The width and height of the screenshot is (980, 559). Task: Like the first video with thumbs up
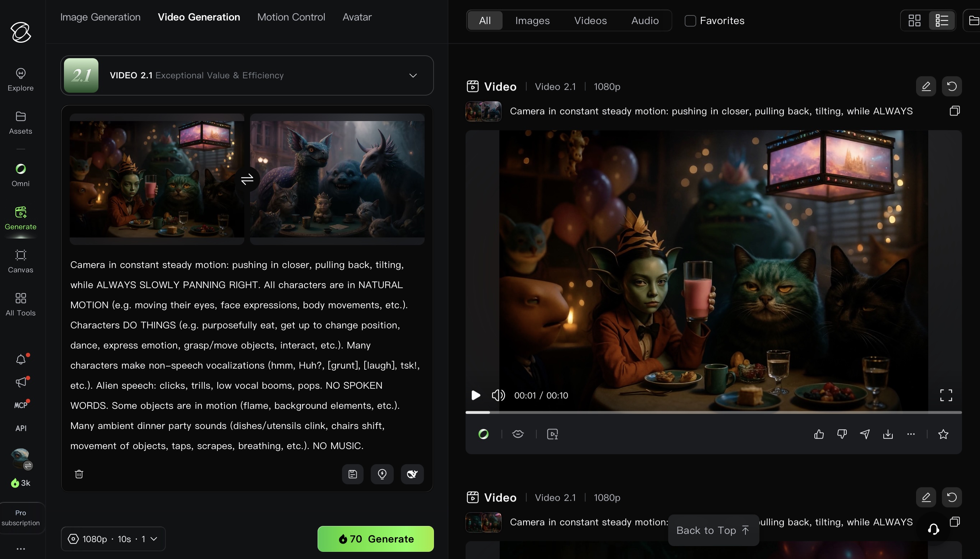point(819,434)
